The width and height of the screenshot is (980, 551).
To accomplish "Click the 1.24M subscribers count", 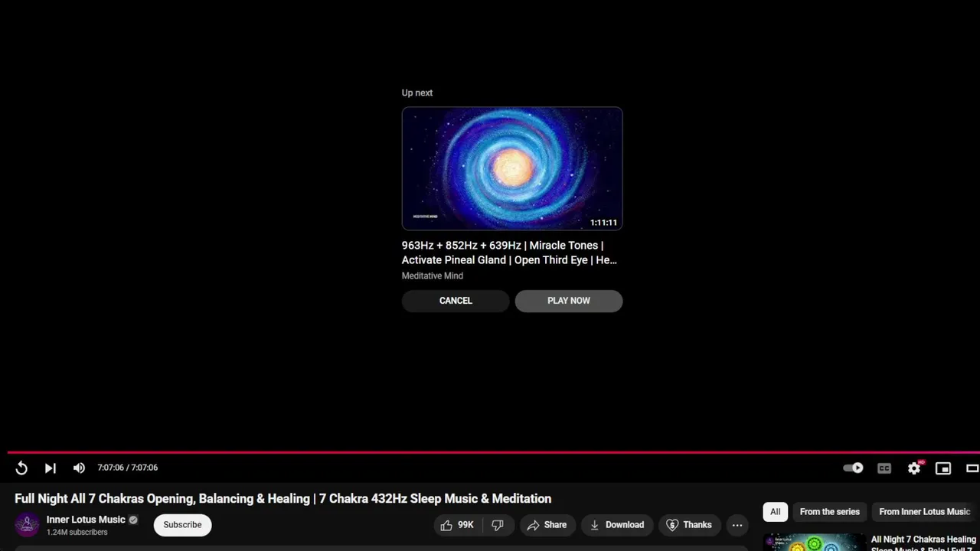I will pos(77,532).
